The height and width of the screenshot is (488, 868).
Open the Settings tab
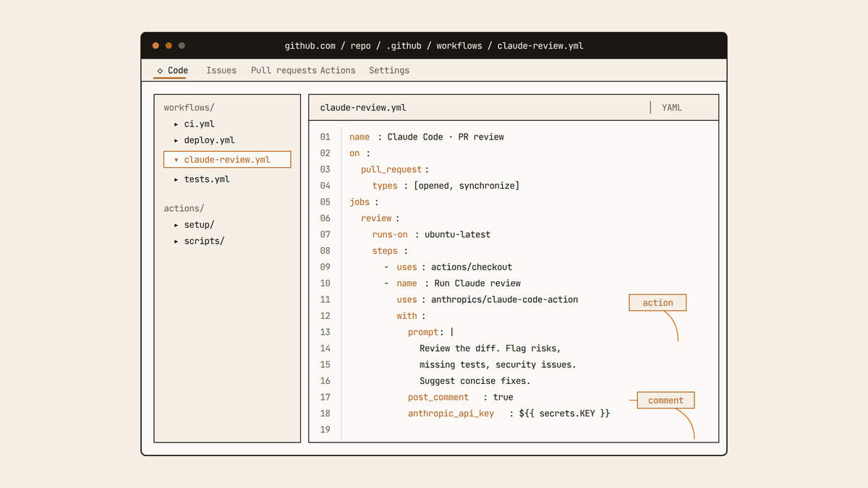[x=389, y=70]
